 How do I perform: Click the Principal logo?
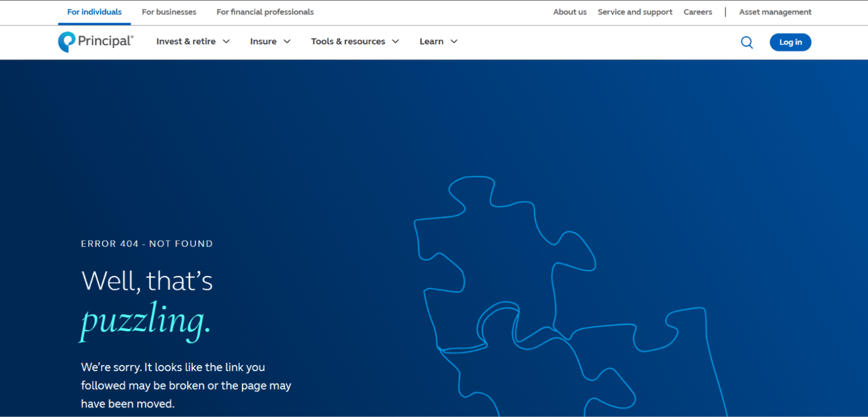[x=96, y=42]
